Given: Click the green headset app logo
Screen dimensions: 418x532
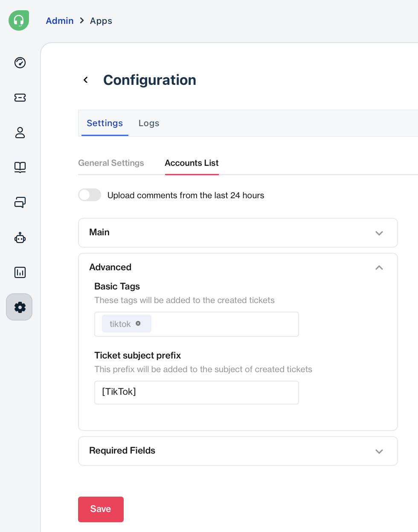Looking at the screenshot, I should (x=19, y=20).
